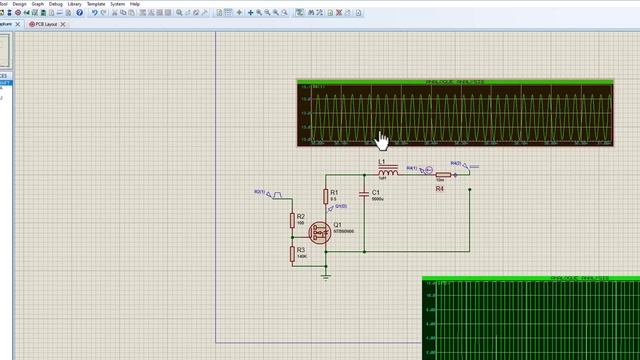The width and height of the screenshot is (640, 360).
Task: Click the New Sheet toolbar icon
Action: pyautogui.click(x=330, y=13)
